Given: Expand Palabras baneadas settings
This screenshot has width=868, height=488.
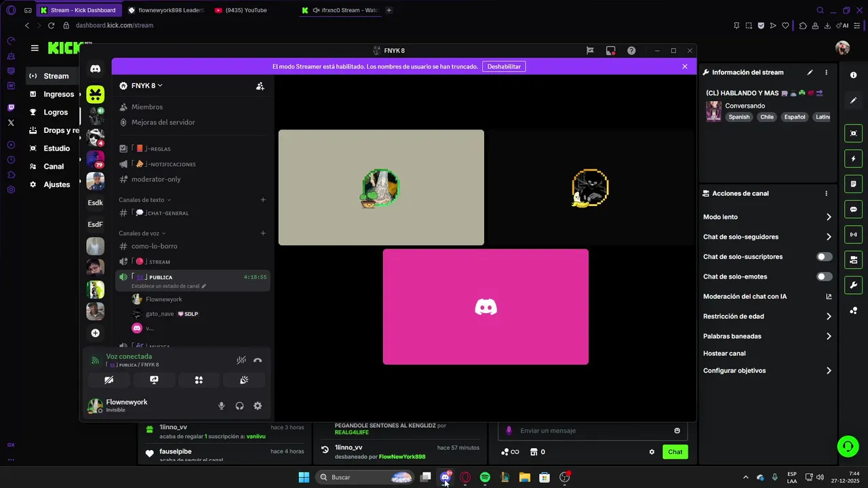Looking at the screenshot, I should coord(767,336).
